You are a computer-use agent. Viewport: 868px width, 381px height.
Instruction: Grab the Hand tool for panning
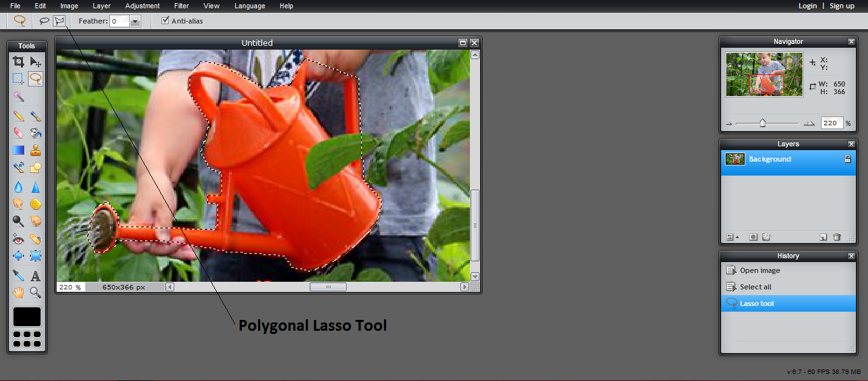18,292
